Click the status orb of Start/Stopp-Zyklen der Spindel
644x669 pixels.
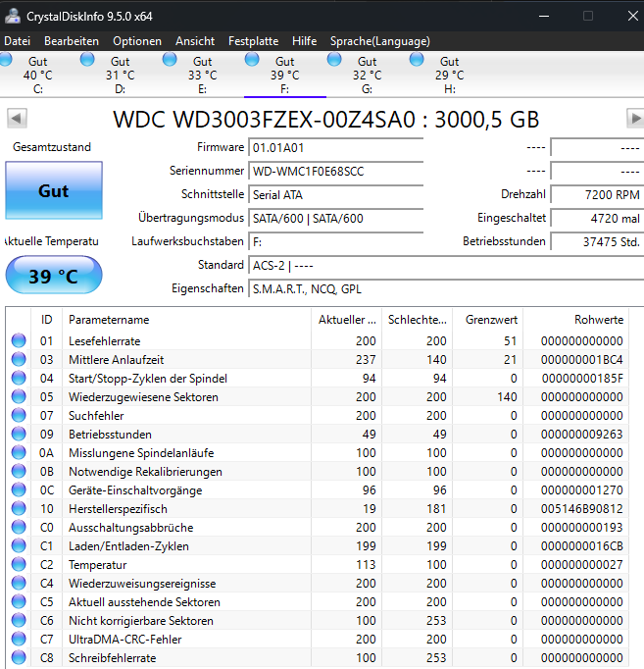[x=19, y=378]
